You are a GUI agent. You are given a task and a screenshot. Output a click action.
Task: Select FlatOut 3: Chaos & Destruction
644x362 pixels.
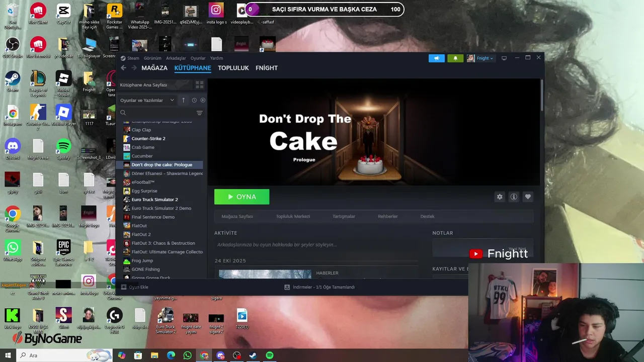coord(163,243)
